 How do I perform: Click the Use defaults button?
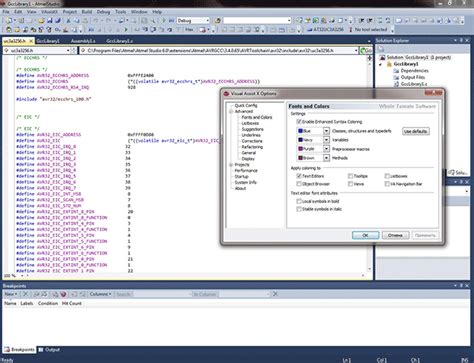point(415,131)
